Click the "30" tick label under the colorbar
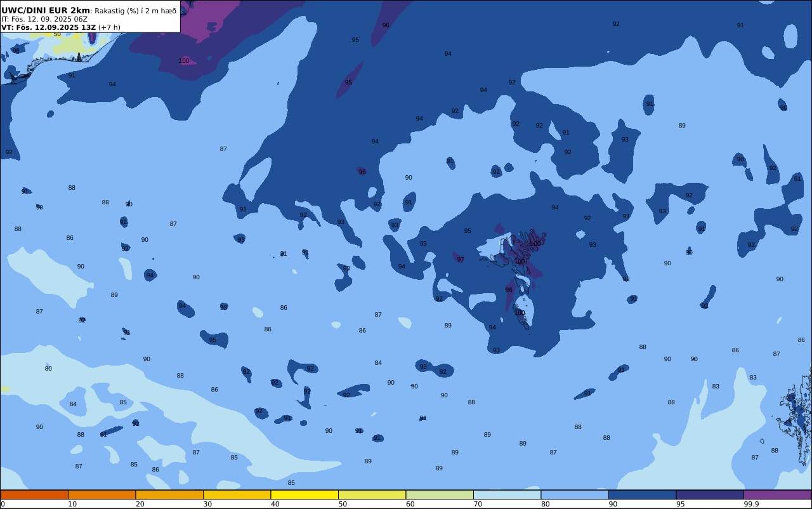The height and width of the screenshot is (509, 812). [x=207, y=504]
